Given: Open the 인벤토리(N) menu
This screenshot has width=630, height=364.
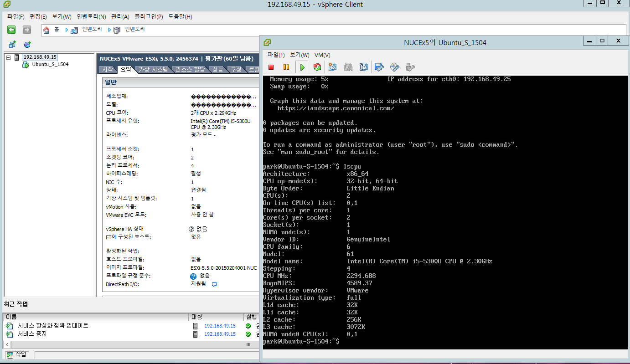Looking at the screenshot, I should pyautogui.click(x=91, y=16).
